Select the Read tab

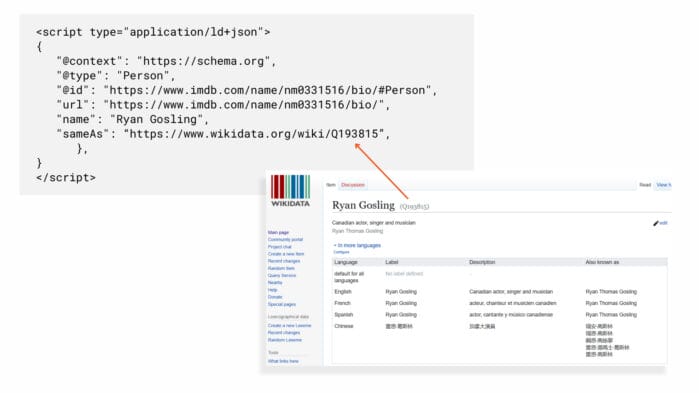coord(645,185)
